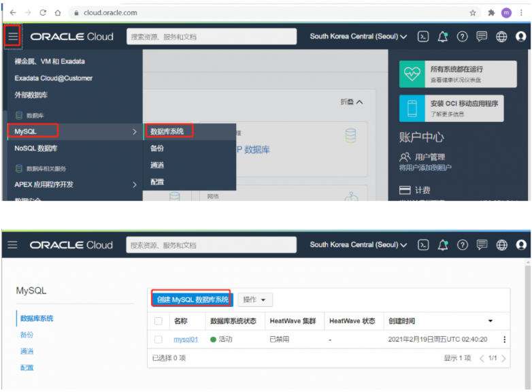Reload the page in the browser

tap(43, 12)
